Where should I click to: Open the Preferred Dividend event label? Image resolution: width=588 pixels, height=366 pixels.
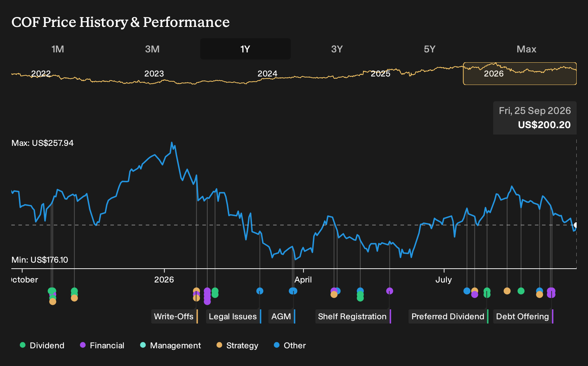[448, 316]
